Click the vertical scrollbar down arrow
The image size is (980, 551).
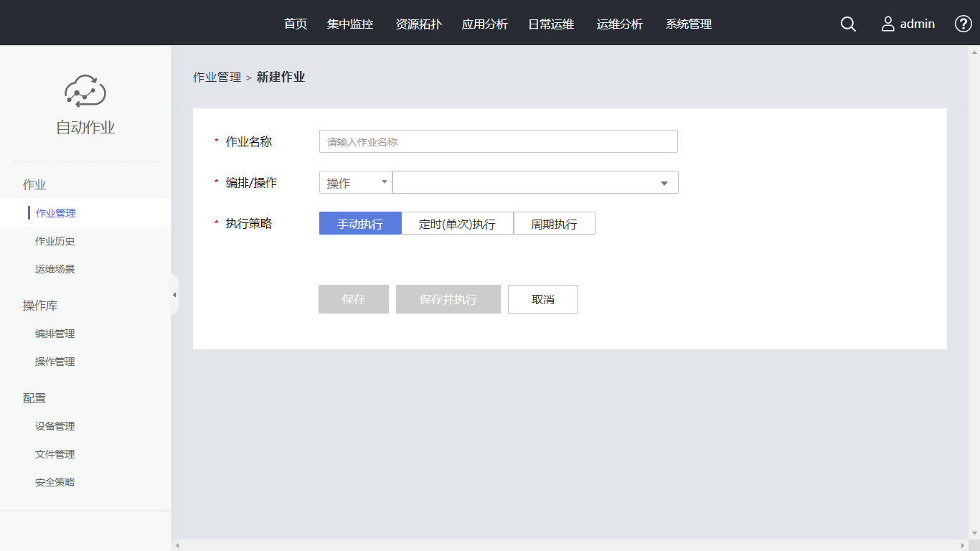click(x=974, y=533)
